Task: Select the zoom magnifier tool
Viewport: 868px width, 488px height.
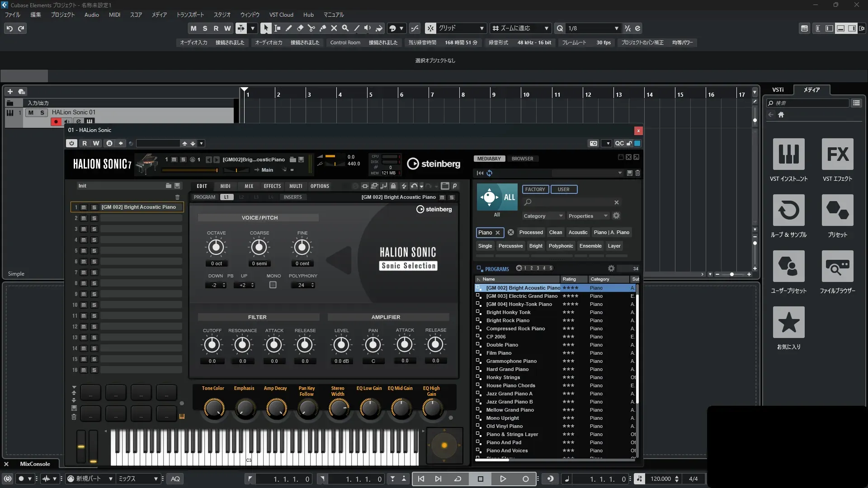Action: click(x=345, y=28)
